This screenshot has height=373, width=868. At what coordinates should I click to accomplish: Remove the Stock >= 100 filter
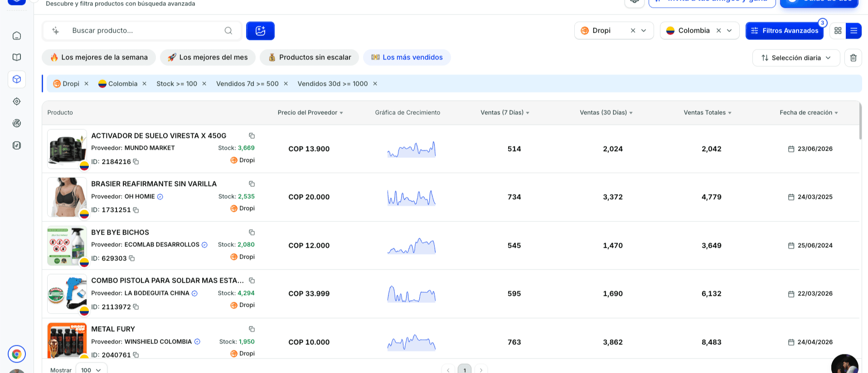(204, 83)
